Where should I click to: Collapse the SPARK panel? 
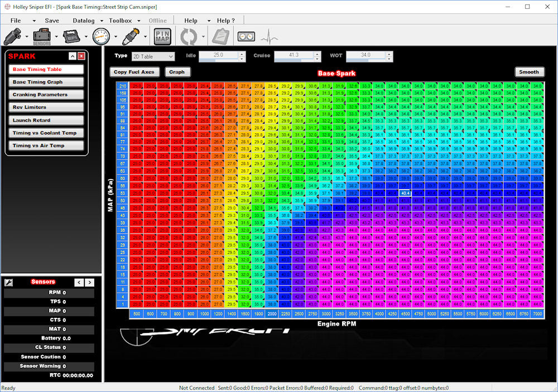(72, 56)
